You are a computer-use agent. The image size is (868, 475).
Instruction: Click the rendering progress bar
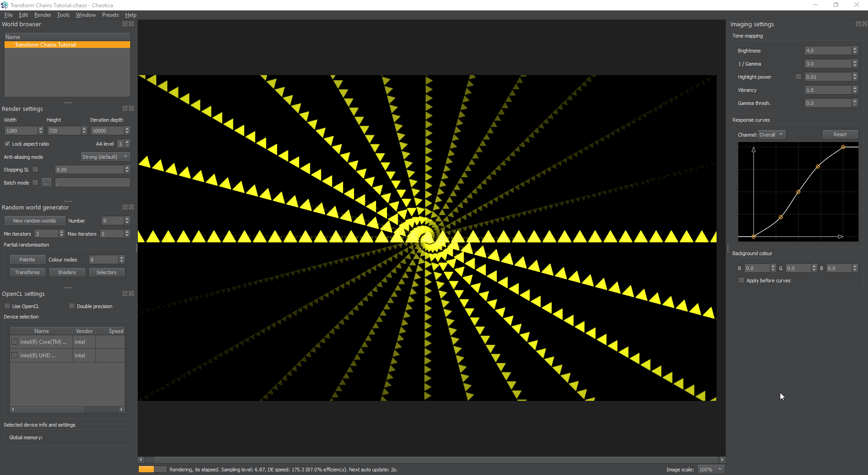coord(152,470)
